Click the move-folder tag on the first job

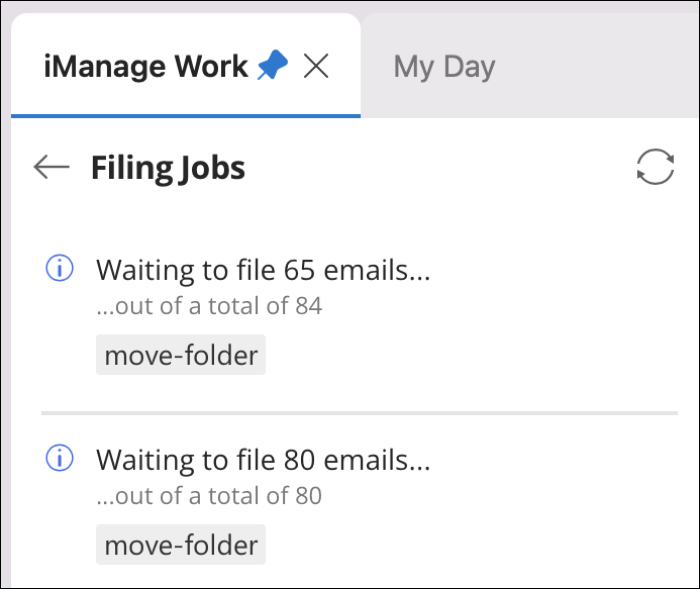tap(181, 354)
